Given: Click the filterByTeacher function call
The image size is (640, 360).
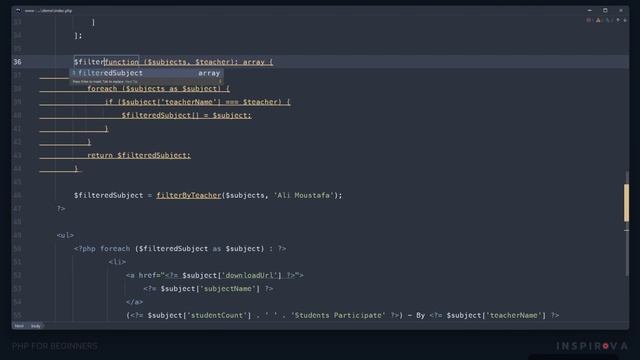Looking at the screenshot, I should [x=189, y=196].
